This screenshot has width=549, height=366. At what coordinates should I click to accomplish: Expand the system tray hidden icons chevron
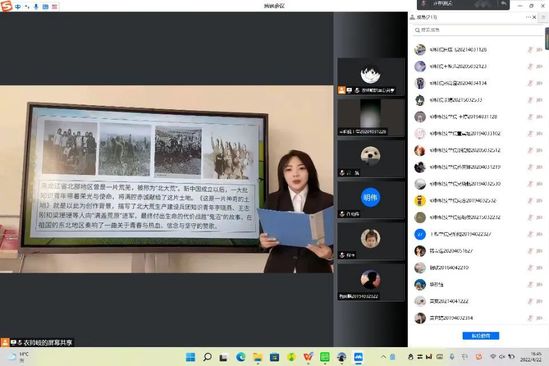tap(383, 357)
